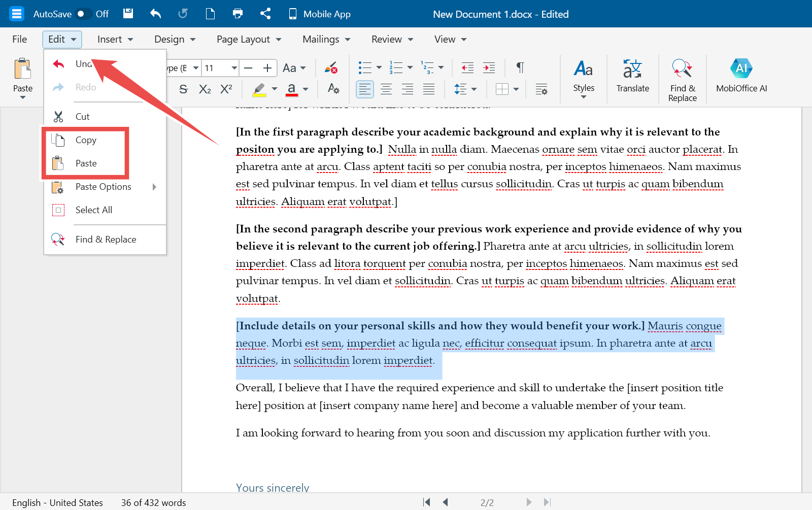Toggle show paragraph marks pilcrow
Screen dimensions: 812x510
[x=520, y=67]
